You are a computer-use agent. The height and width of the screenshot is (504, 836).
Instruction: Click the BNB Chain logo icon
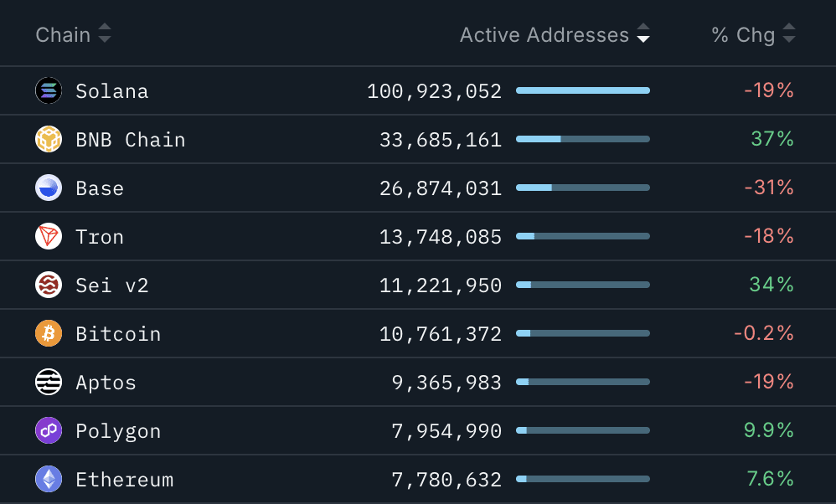click(49, 139)
